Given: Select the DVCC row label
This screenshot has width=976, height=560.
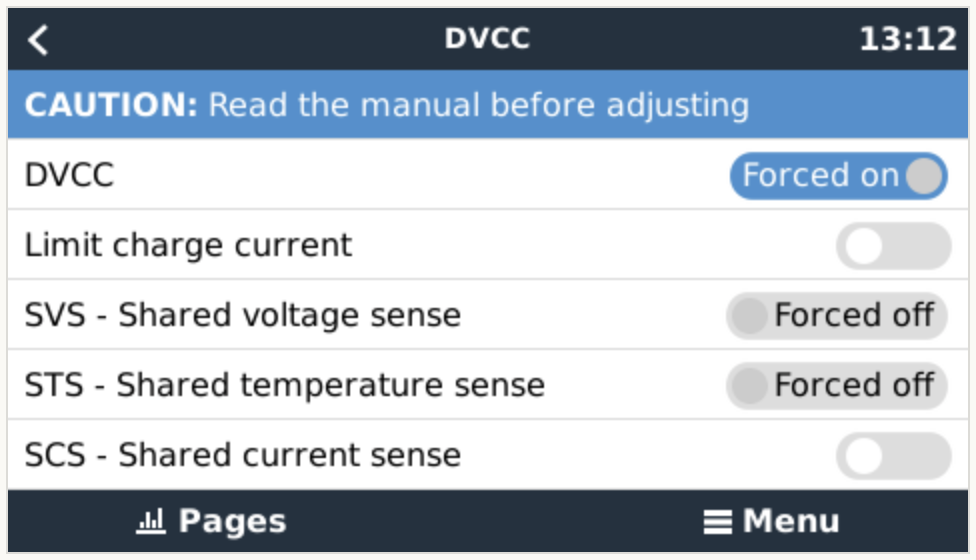Looking at the screenshot, I should coord(69,176).
